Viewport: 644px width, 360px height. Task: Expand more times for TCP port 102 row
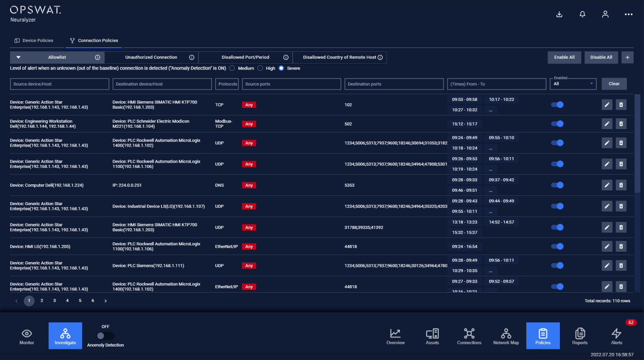[491, 110]
